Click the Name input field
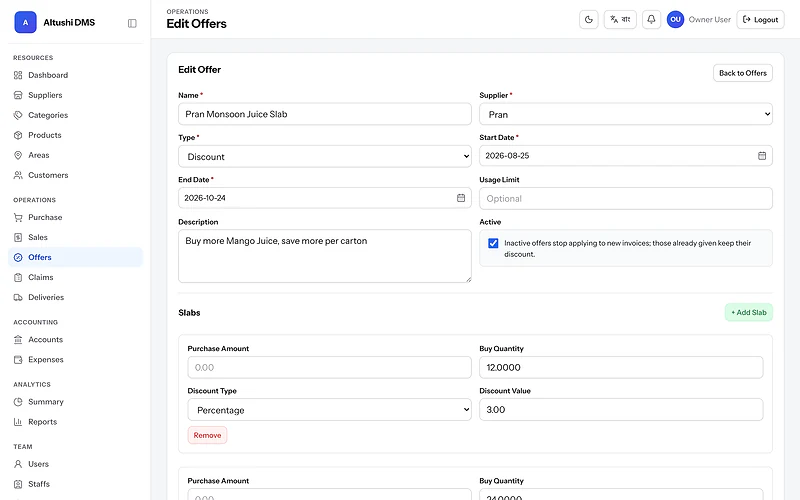 tap(324, 114)
